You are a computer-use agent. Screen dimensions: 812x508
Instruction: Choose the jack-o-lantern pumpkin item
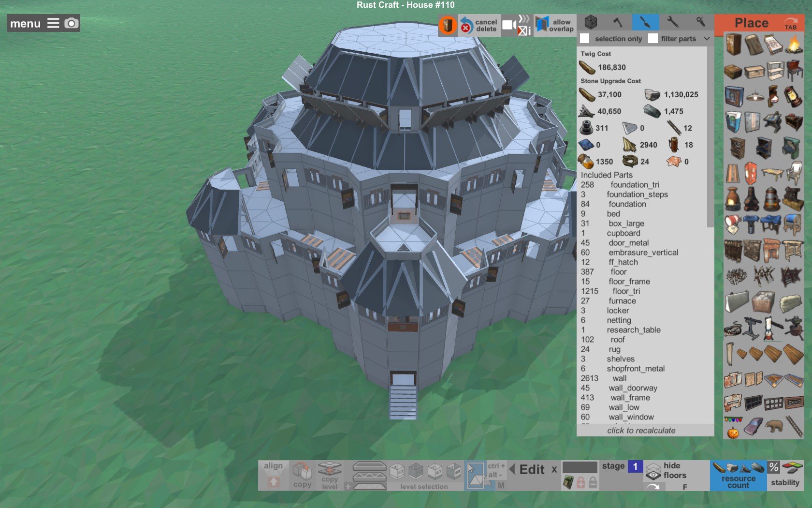733,433
